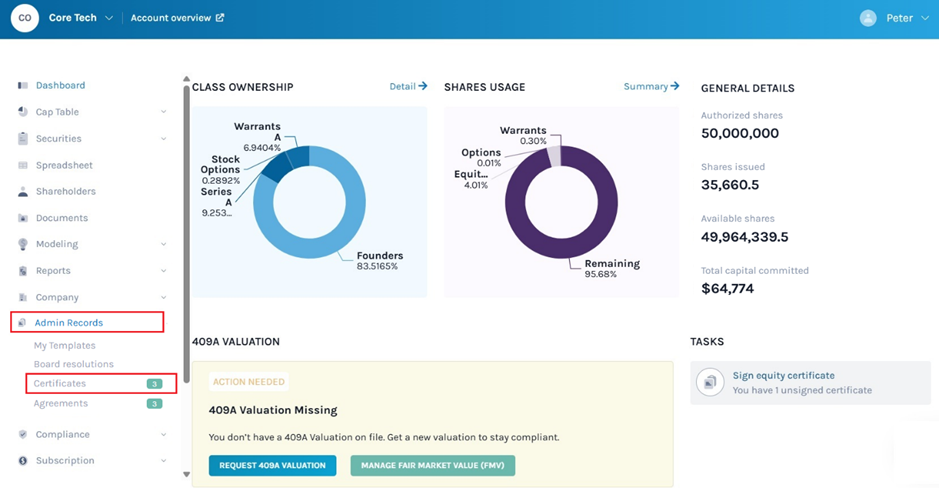This screenshot has width=939, height=488.
Task: Expand the Reports section chevron
Action: coord(163,271)
